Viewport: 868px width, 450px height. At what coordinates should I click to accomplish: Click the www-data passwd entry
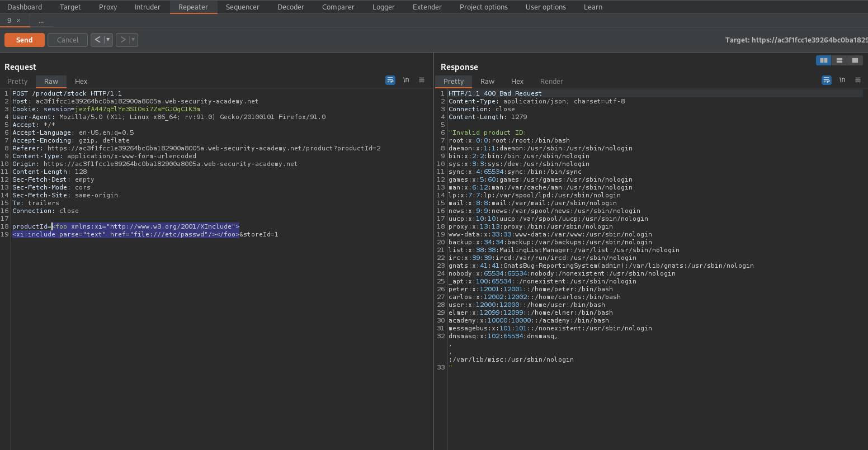[550, 234]
